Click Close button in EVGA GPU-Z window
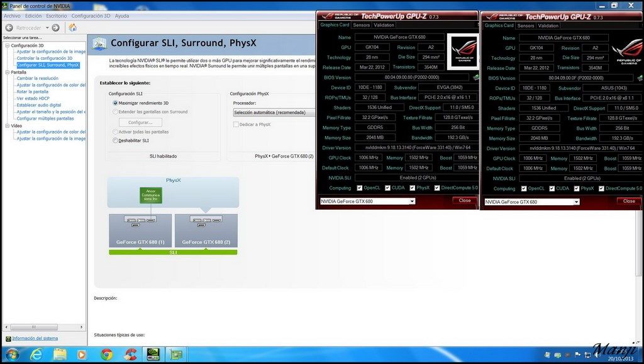Viewport: 644px width, 364px height. coord(465,200)
